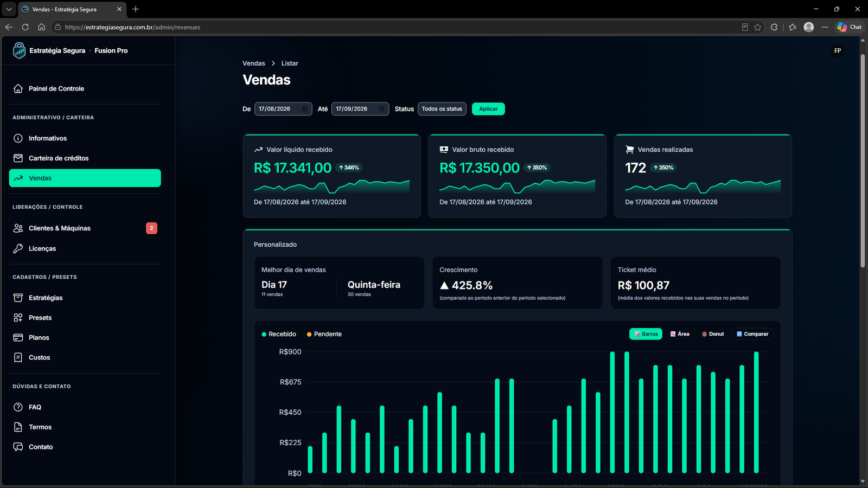868x488 pixels.
Task: Open the Copilot Chat button
Action: click(x=850, y=27)
